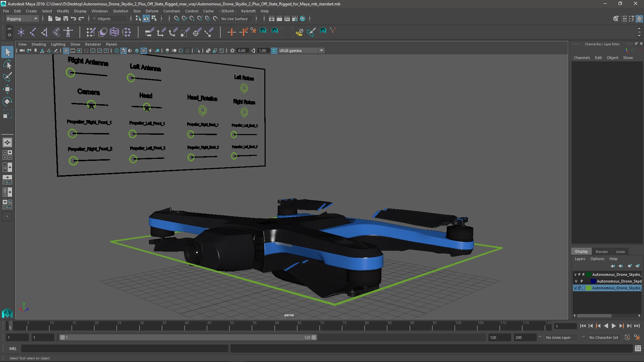
Task: Click Snap to Grids magnet icon
Action: coord(176,19)
